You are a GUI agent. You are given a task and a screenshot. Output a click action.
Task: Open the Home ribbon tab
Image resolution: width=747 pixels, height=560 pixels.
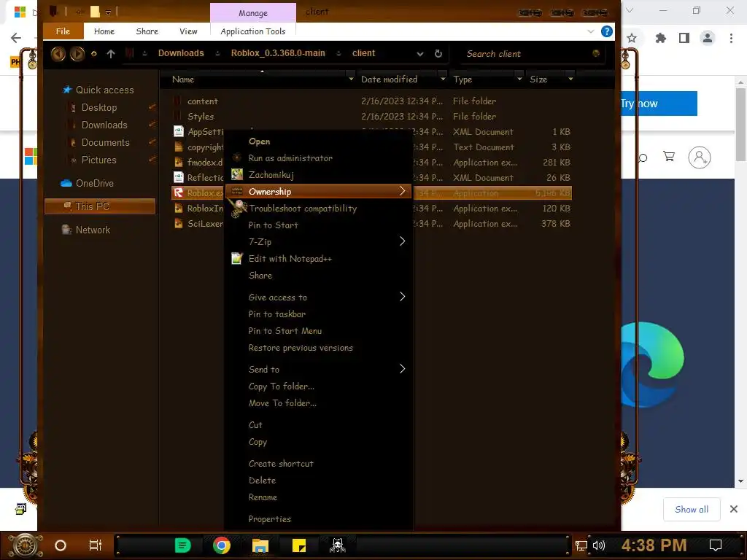(104, 31)
